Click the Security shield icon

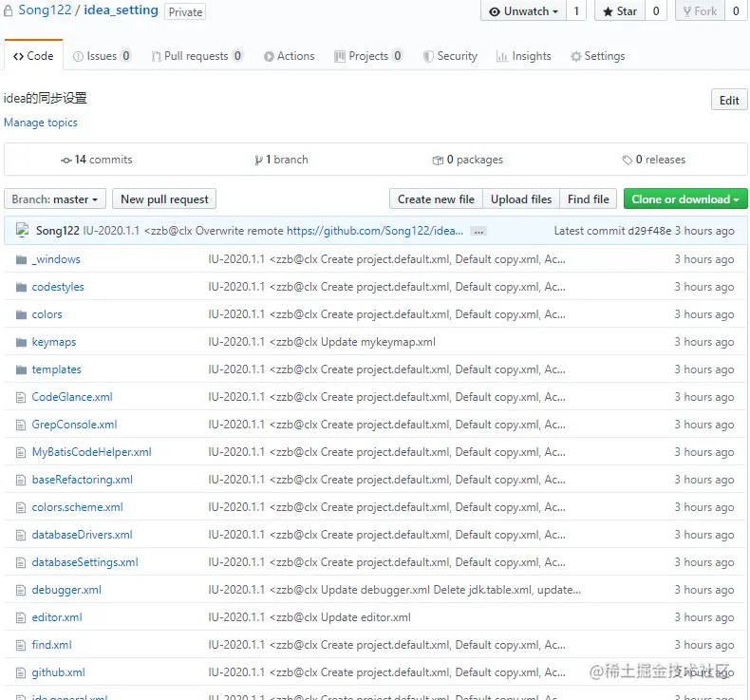(428, 56)
